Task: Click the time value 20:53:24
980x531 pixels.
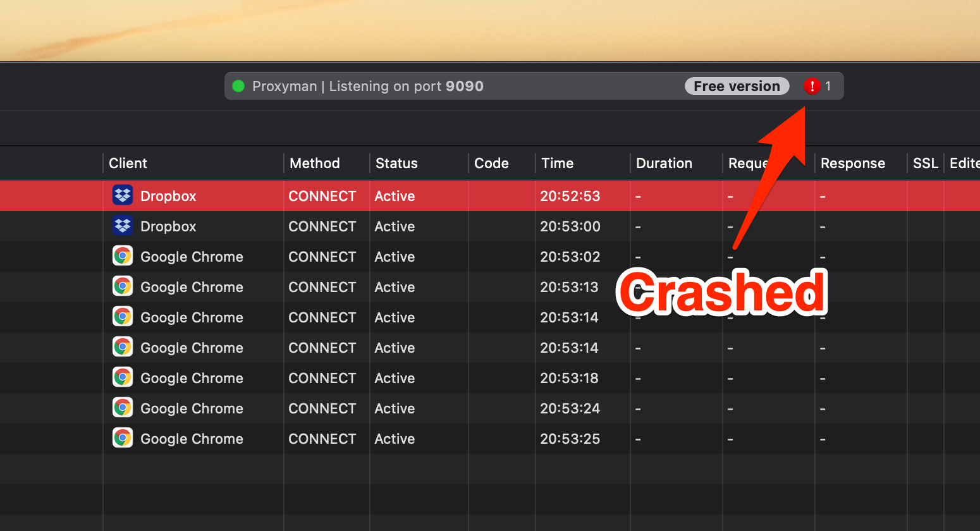Action: [x=570, y=408]
